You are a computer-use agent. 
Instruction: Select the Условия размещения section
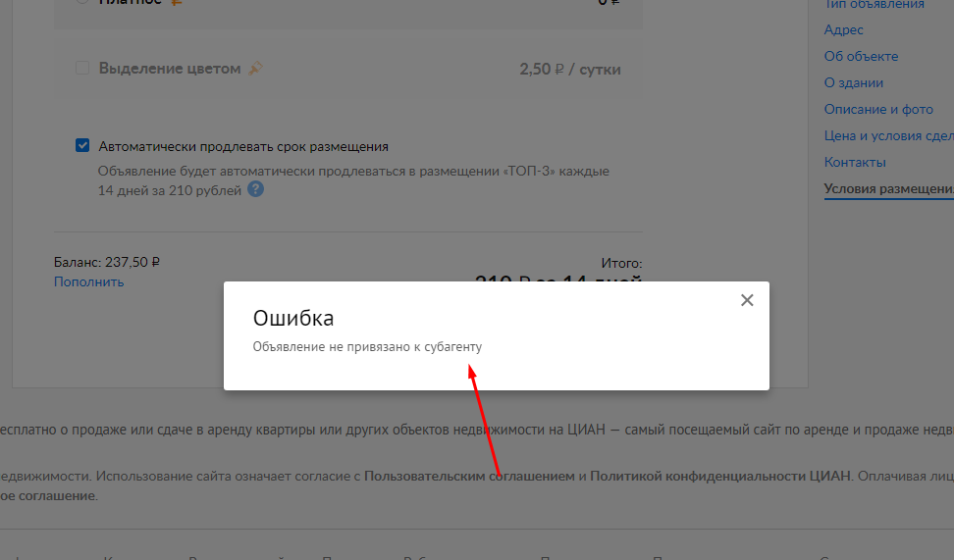889,189
